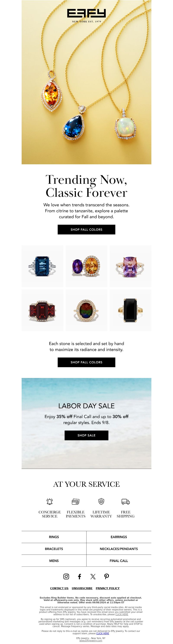
Task: Click the Concierge Service bell icon
Action: click(50, 502)
